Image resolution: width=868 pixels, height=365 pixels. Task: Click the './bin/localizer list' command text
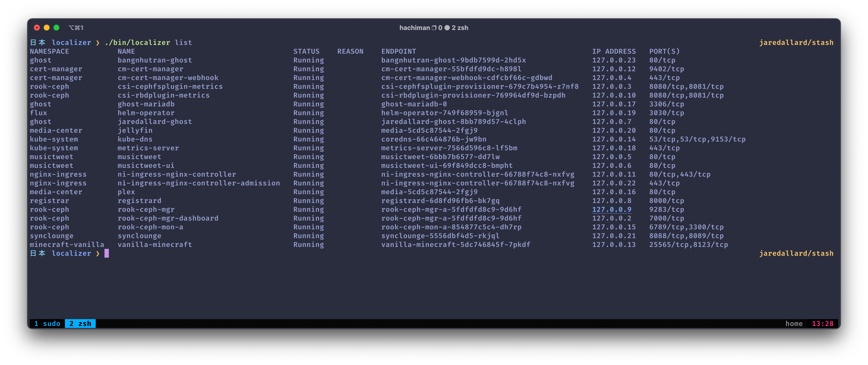coord(148,42)
